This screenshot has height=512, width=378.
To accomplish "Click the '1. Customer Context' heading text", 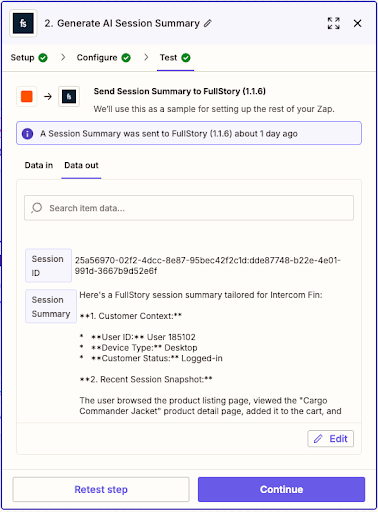I will pos(131,316).
